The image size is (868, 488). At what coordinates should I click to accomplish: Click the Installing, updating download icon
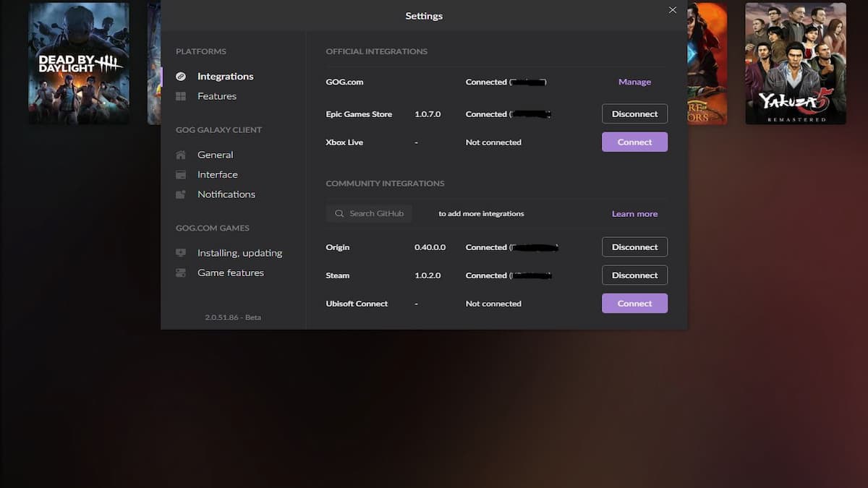pos(181,253)
